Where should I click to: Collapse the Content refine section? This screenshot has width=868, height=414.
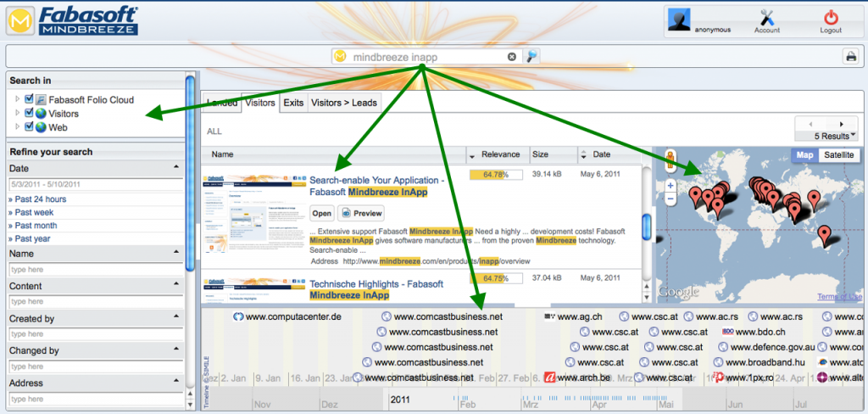(x=176, y=284)
